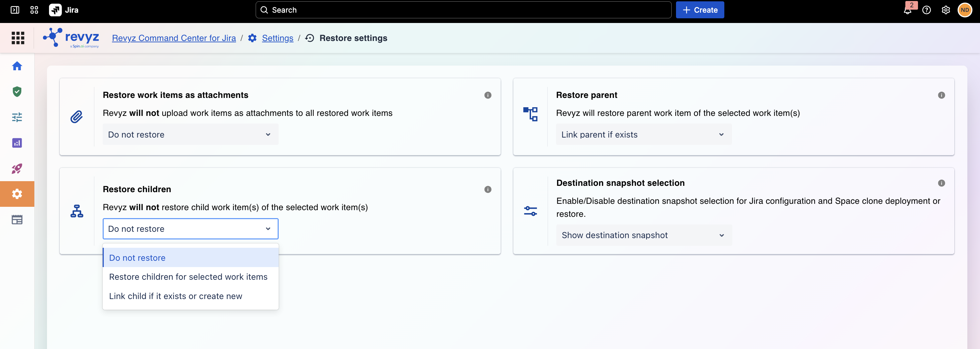
Task: Click the Create button
Action: (700, 10)
